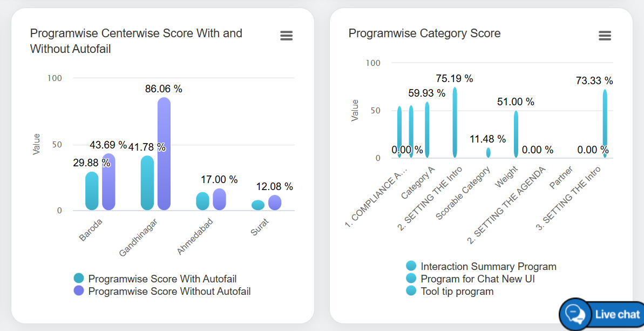This screenshot has width=644, height=331.
Task: Toggle the Program for Chat New UI legend marker
Action: point(411,279)
